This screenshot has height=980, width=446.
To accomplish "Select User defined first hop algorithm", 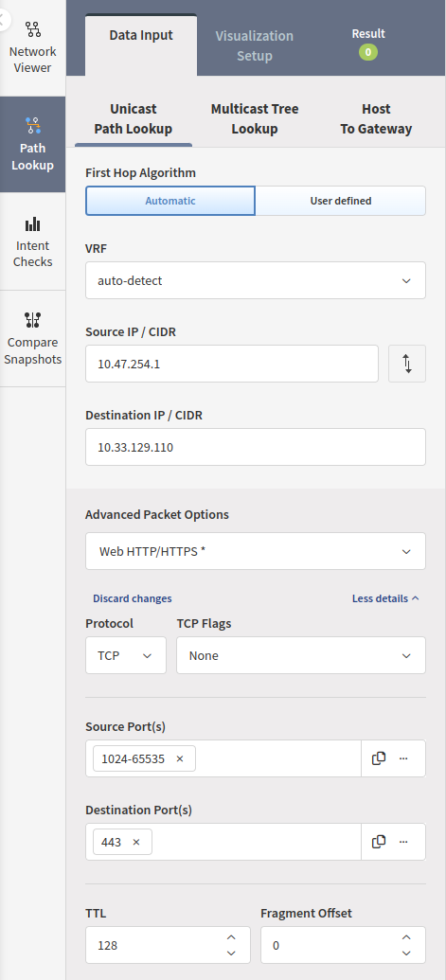I will [341, 201].
